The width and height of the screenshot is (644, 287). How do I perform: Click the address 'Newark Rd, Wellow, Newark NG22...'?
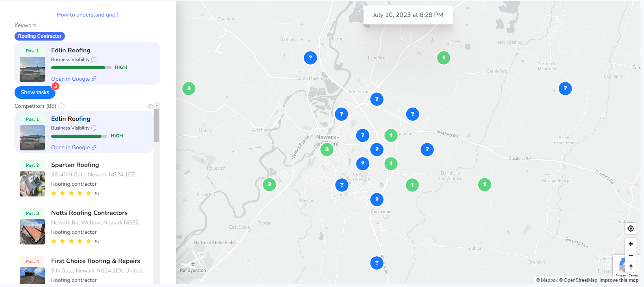(97, 222)
